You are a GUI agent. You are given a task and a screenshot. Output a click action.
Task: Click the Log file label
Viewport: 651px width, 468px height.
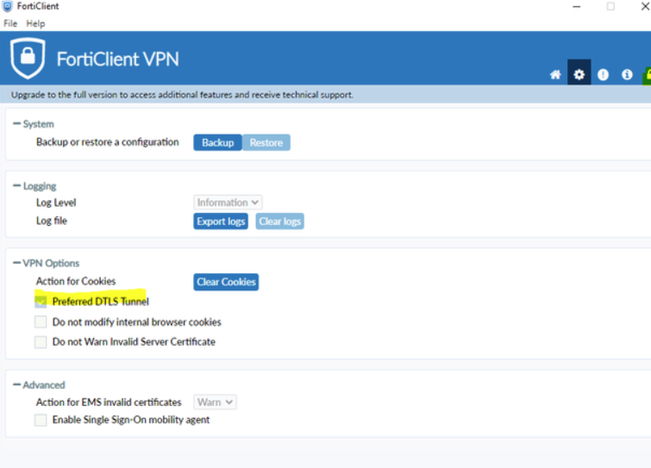tap(51, 221)
